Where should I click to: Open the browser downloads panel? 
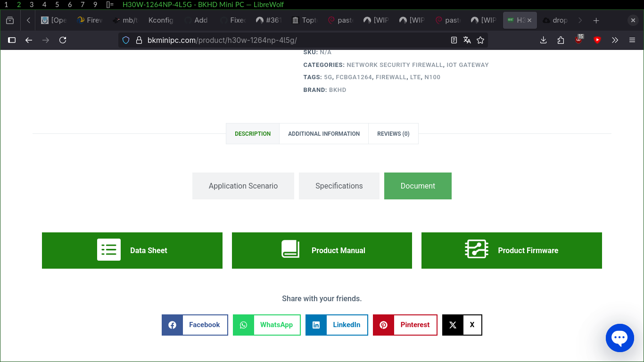coord(543,40)
